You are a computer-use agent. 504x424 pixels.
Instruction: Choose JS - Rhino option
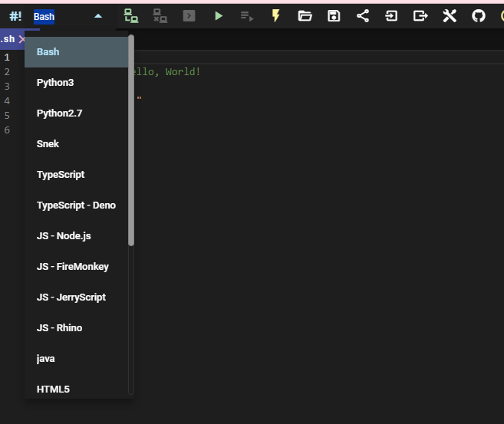(76, 328)
